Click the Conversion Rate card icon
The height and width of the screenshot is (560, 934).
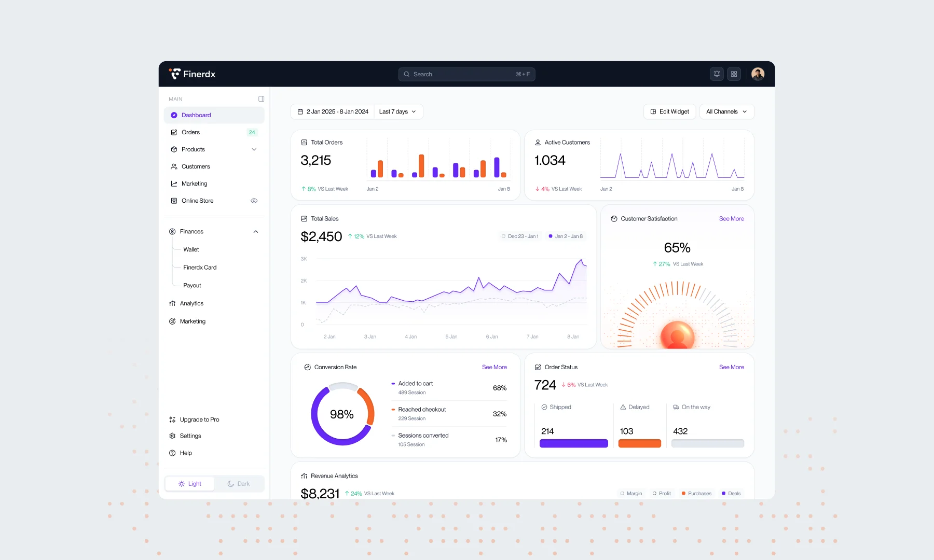(307, 367)
